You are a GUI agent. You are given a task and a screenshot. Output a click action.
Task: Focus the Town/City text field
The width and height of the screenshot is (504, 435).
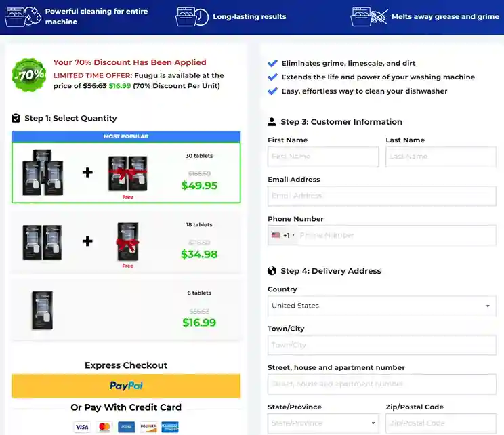coord(381,345)
